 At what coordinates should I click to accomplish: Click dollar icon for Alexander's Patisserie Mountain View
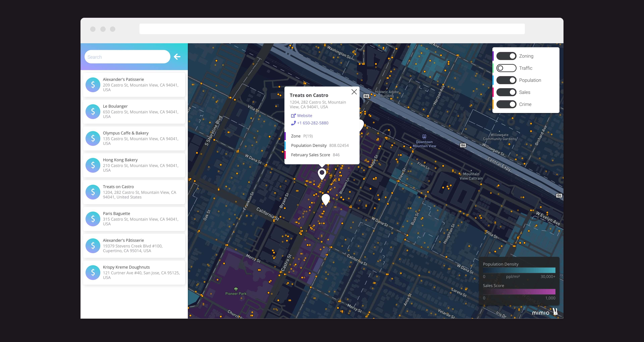[93, 85]
